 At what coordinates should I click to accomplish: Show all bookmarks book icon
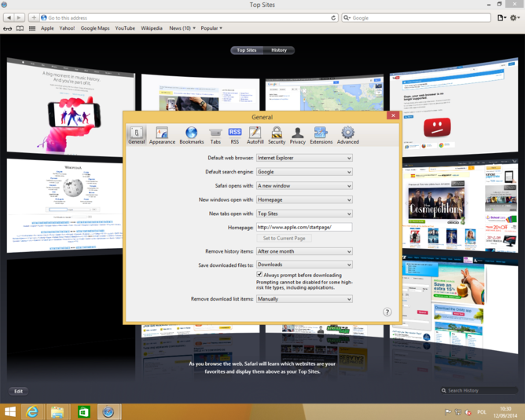tap(20, 28)
